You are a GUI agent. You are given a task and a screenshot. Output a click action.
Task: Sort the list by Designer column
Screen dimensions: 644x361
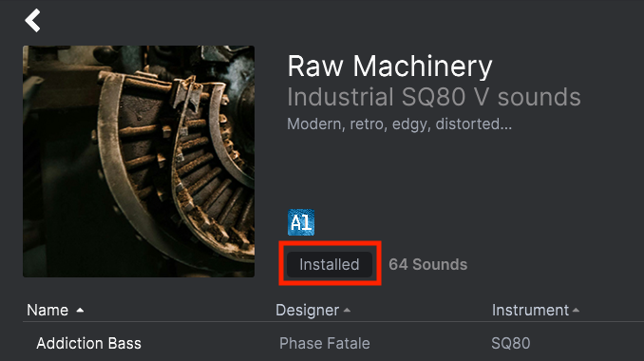307,310
